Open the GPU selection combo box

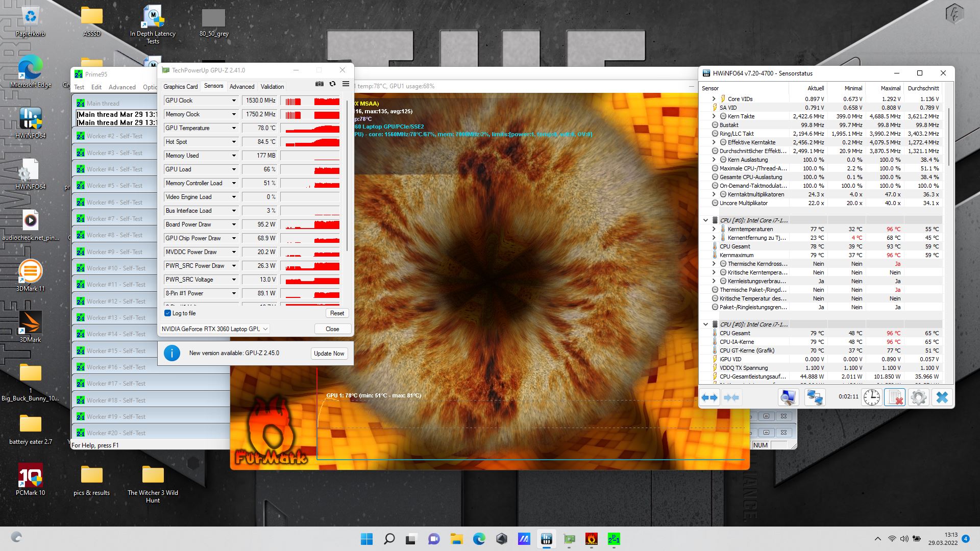215,329
